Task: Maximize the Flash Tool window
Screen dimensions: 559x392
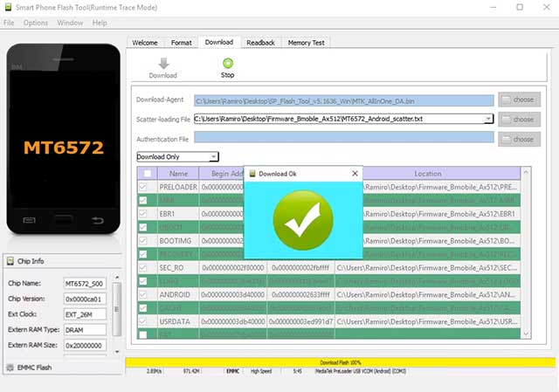Action: [x=520, y=7]
